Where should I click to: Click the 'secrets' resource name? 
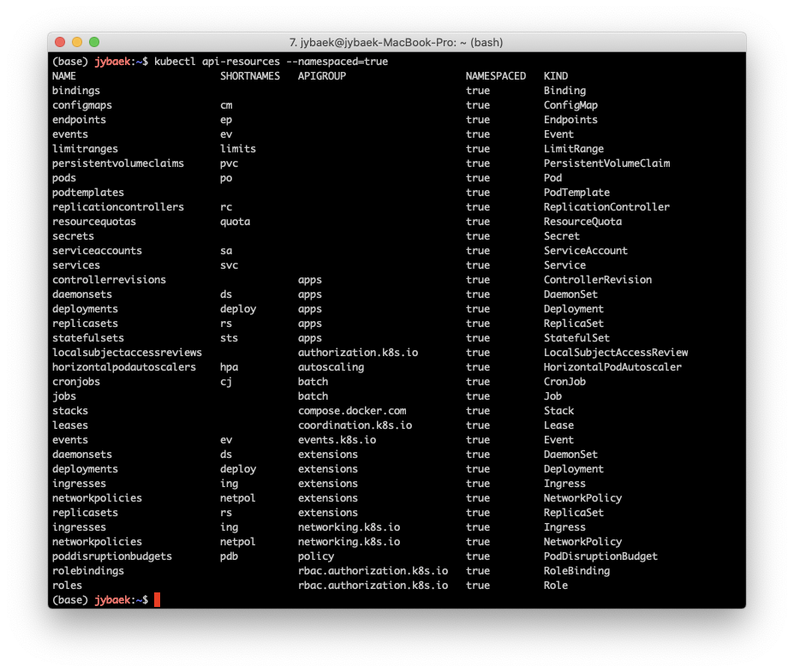(x=73, y=236)
